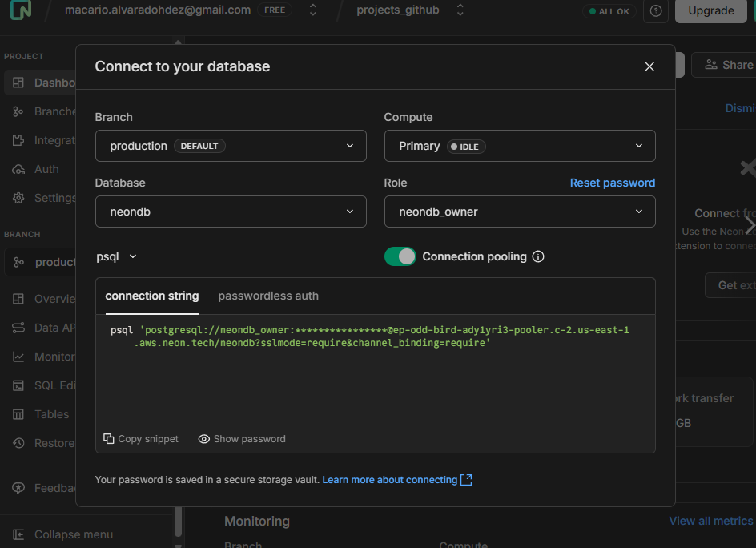Expand the Database neondb dropdown
The width and height of the screenshot is (756, 548).
point(231,212)
